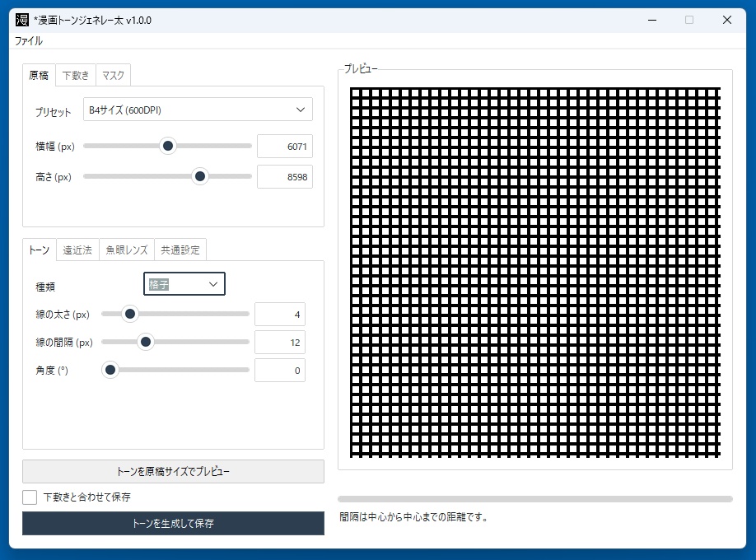The width and height of the screenshot is (756, 560).
Task: Click the 高さ slider handle
Action: [x=199, y=176]
